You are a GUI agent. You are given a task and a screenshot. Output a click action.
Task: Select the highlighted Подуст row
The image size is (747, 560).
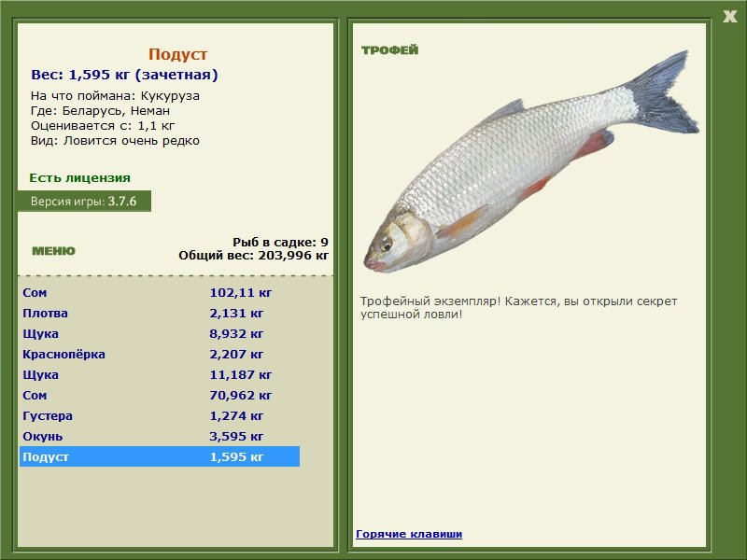[x=160, y=456]
